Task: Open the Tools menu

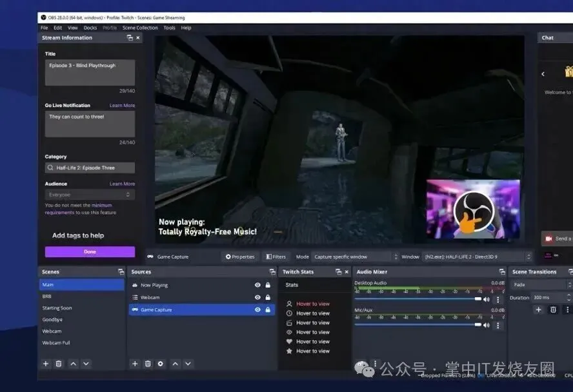Action: coord(169,28)
